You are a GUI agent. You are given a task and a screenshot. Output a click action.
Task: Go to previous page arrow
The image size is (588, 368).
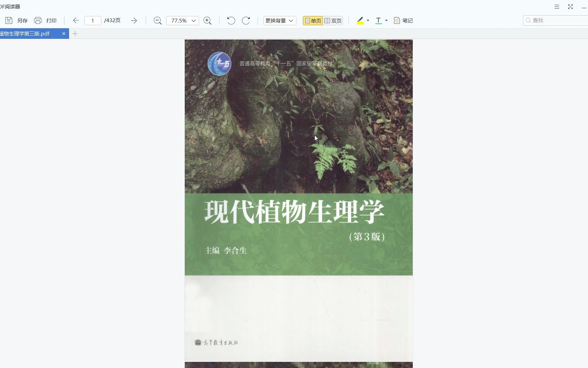pos(76,20)
